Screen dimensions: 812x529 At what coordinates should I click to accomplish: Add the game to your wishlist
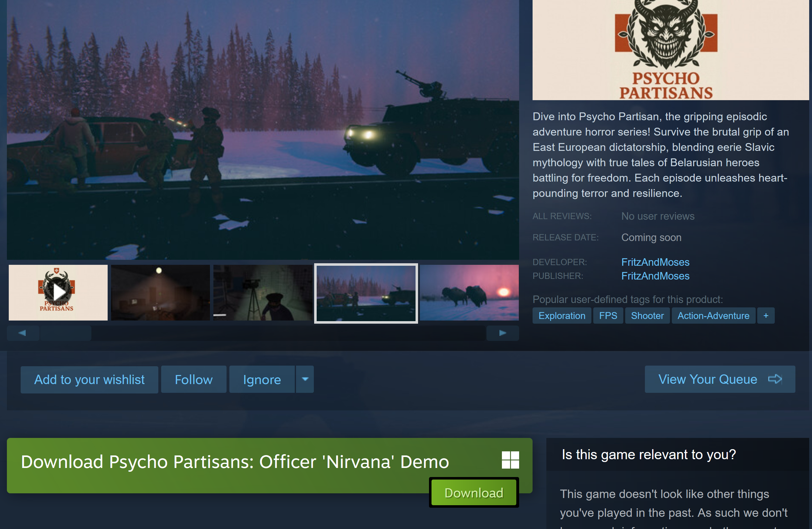[89, 379]
